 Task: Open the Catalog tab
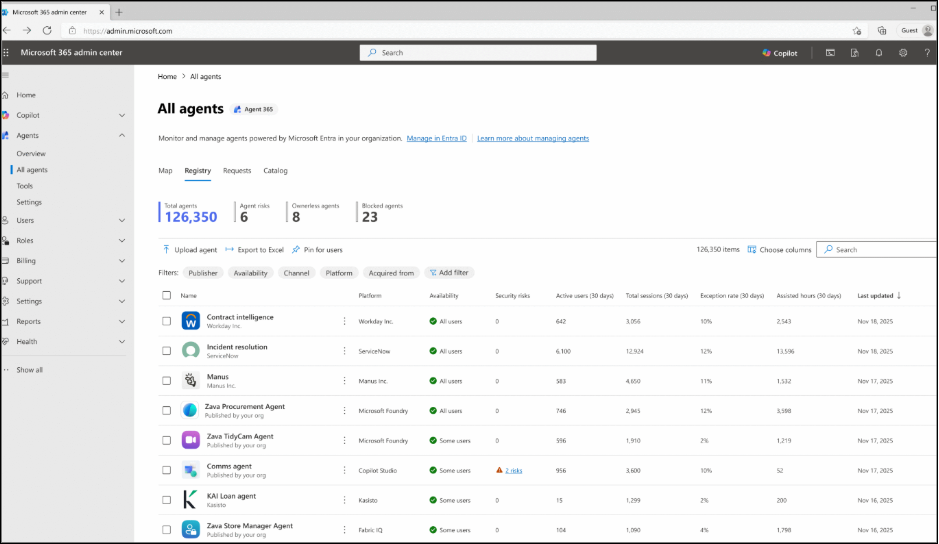coord(275,171)
